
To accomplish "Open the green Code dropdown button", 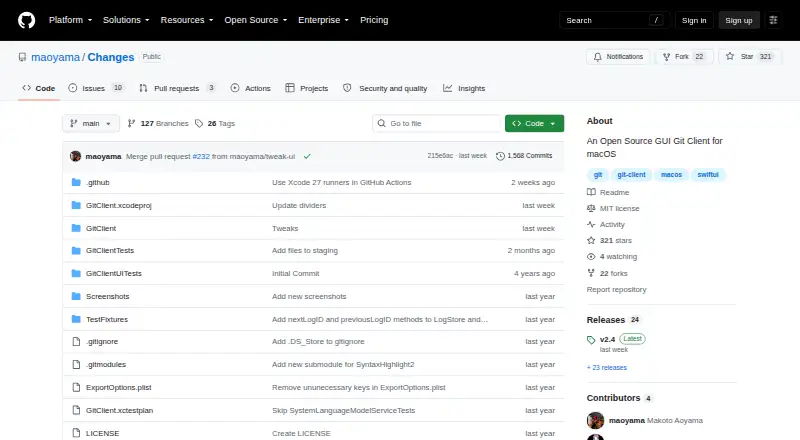I will 534,124.
